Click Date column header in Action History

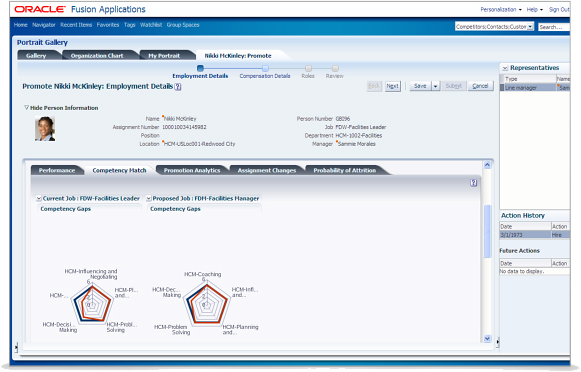click(525, 226)
